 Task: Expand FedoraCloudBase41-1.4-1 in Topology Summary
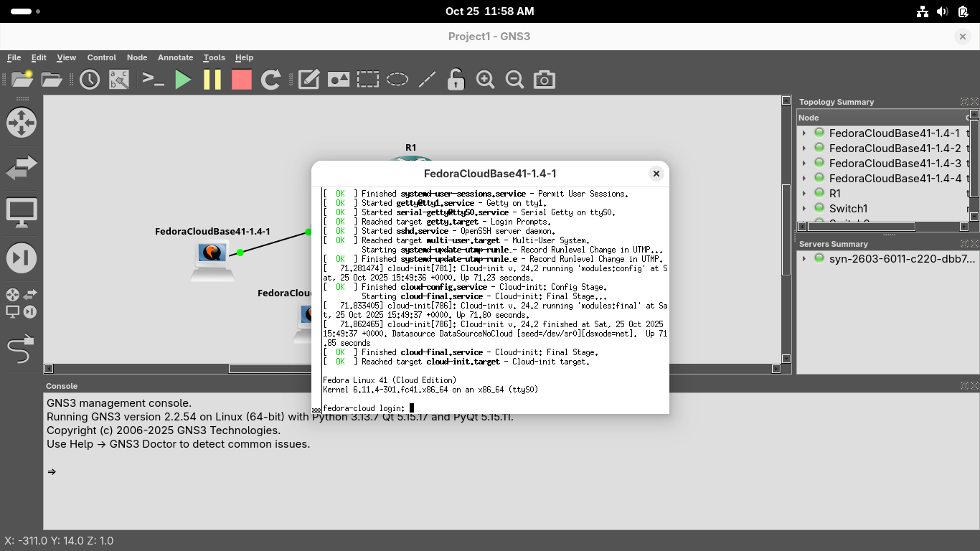804,133
